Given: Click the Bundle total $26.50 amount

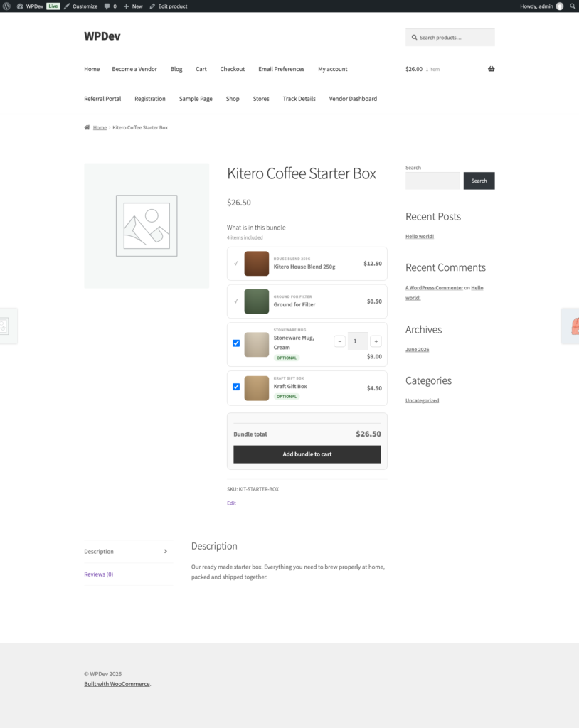Looking at the screenshot, I should [x=368, y=434].
